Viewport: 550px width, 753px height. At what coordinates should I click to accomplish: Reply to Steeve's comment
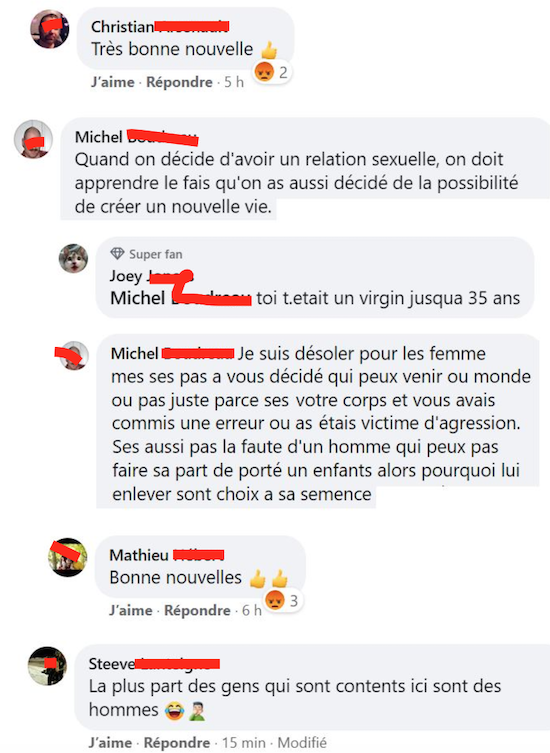point(177,742)
